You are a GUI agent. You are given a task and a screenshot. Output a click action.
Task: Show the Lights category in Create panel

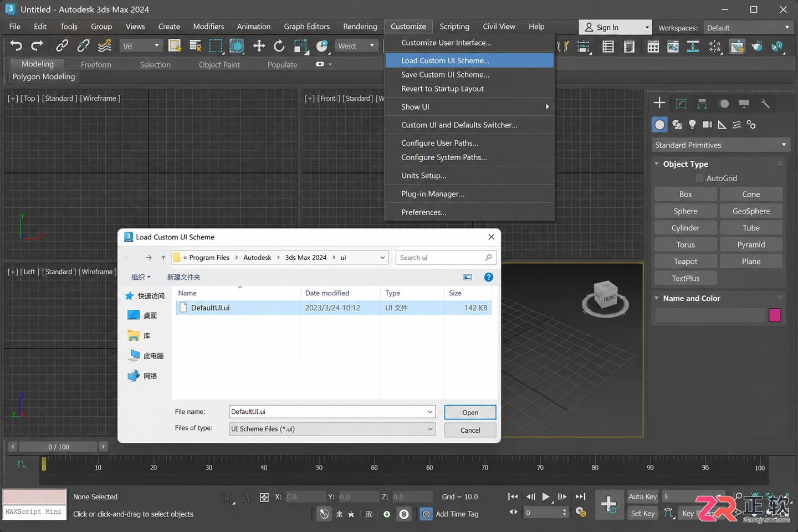tap(692, 125)
